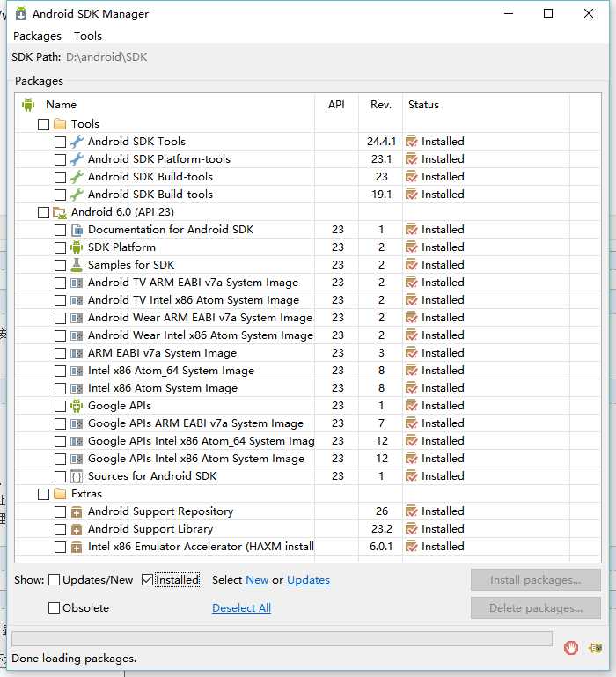Click the 24.4.1 revision cell
The image size is (616, 677).
[x=381, y=142]
